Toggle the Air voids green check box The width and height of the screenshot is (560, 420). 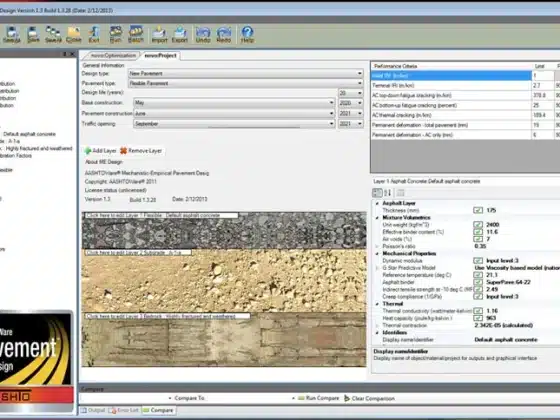[478, 239]
